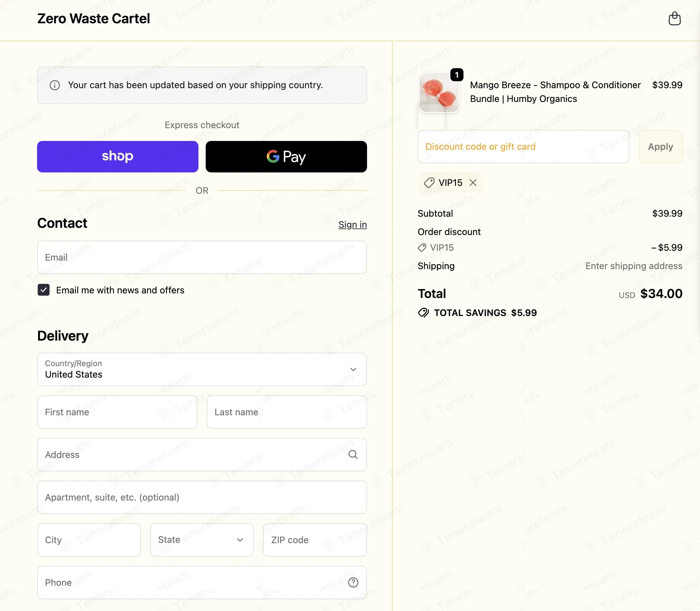The height and width of the screenshot is (611, 700).
Task: Click the VIP15 tag icon chip
Action: pyautogui.click(x=429, y=183)
